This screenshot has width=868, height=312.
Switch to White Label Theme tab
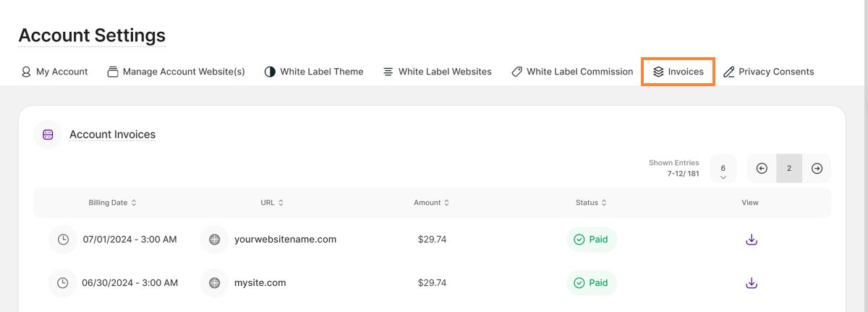[x=314, y=72]
